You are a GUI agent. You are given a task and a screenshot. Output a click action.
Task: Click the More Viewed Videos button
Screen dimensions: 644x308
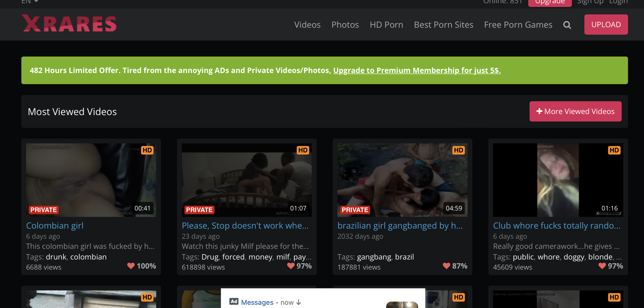click(x=575, y=111)
